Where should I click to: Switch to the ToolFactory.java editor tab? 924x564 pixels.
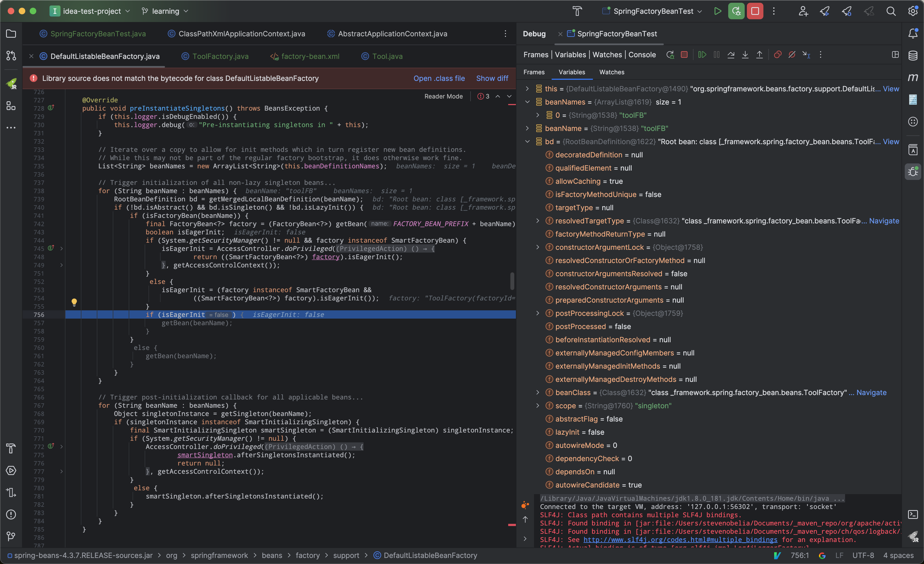[x=220, y=56]
